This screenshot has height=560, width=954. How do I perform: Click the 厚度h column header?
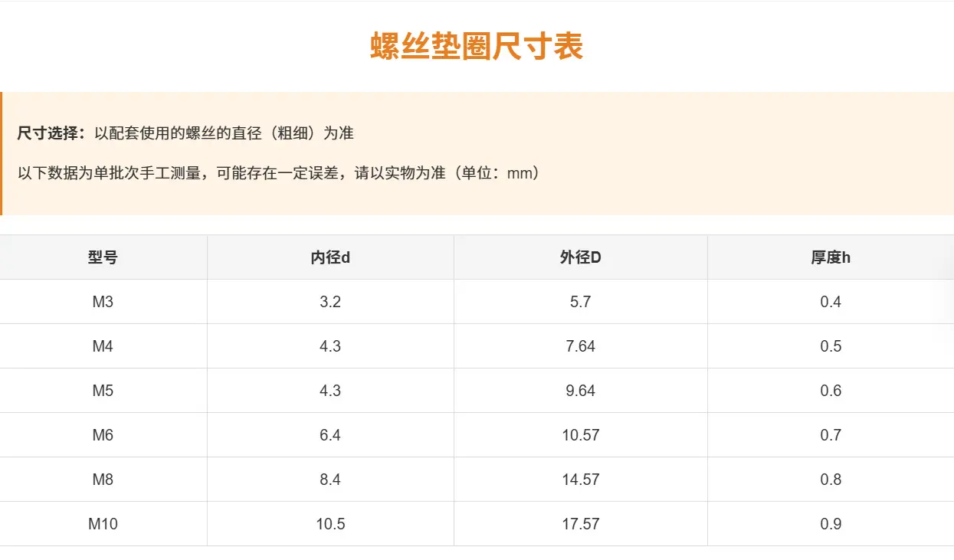(831, 257)
